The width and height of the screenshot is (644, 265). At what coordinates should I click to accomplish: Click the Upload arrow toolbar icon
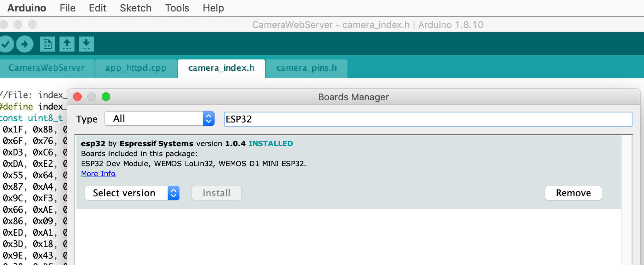pyautogui.click(x=25, y=44)
